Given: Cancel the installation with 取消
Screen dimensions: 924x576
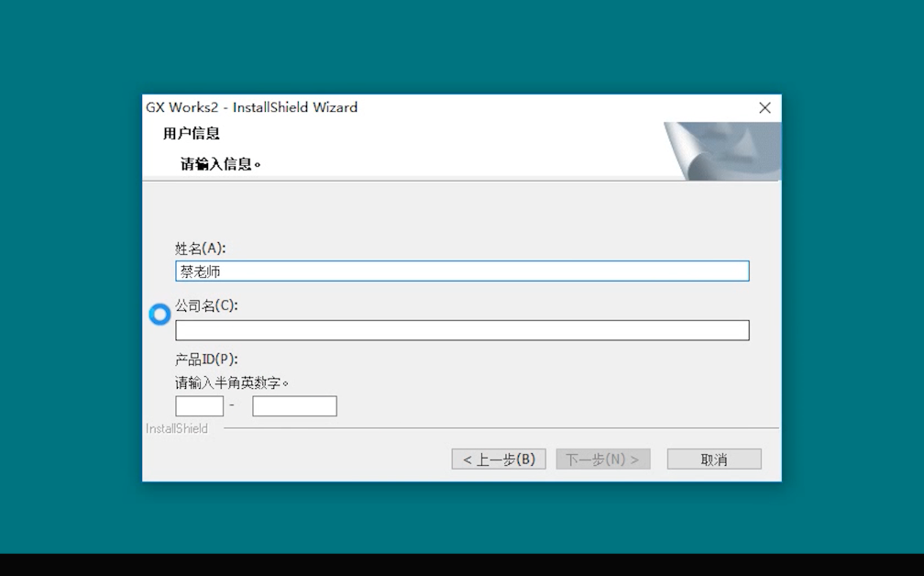Looking at the screenshot, I should pos(714,460).
